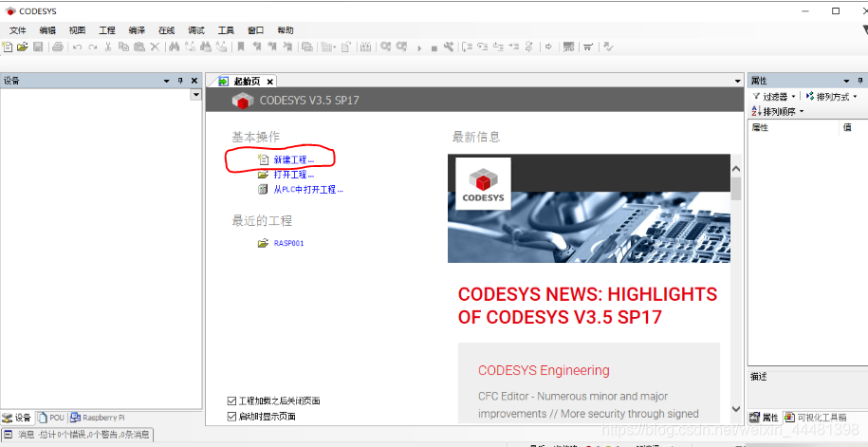Click the Login gear toolbar icon
The width and height of the screenshot is (868, 447).
click(x=385, y=47)
